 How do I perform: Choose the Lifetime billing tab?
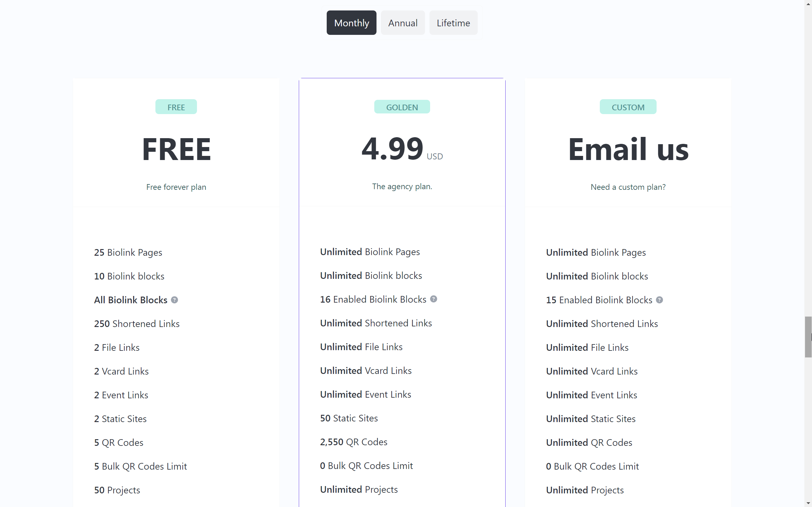click(x=453, y=23)
